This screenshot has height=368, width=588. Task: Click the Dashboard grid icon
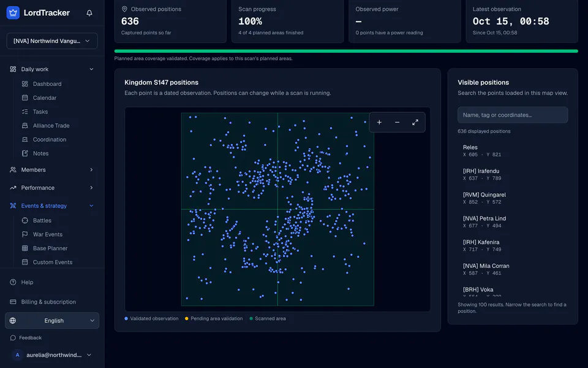(24, 84)
